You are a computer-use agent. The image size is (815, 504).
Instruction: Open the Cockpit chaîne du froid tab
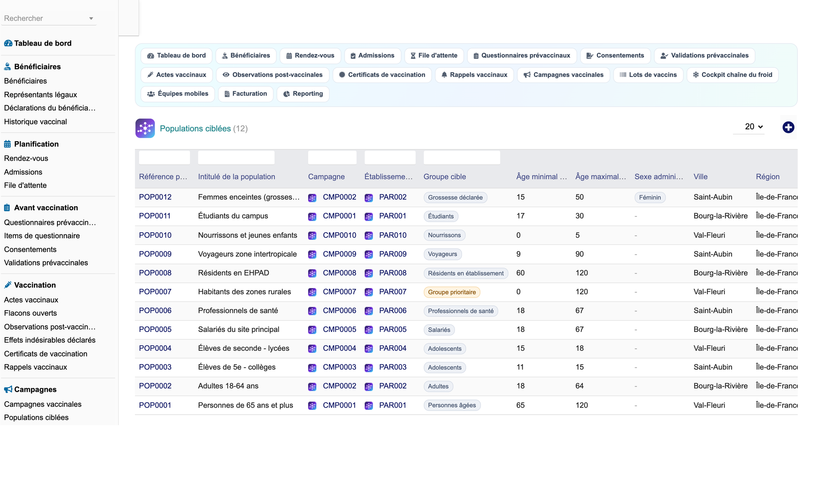click(x=732, y=75)
